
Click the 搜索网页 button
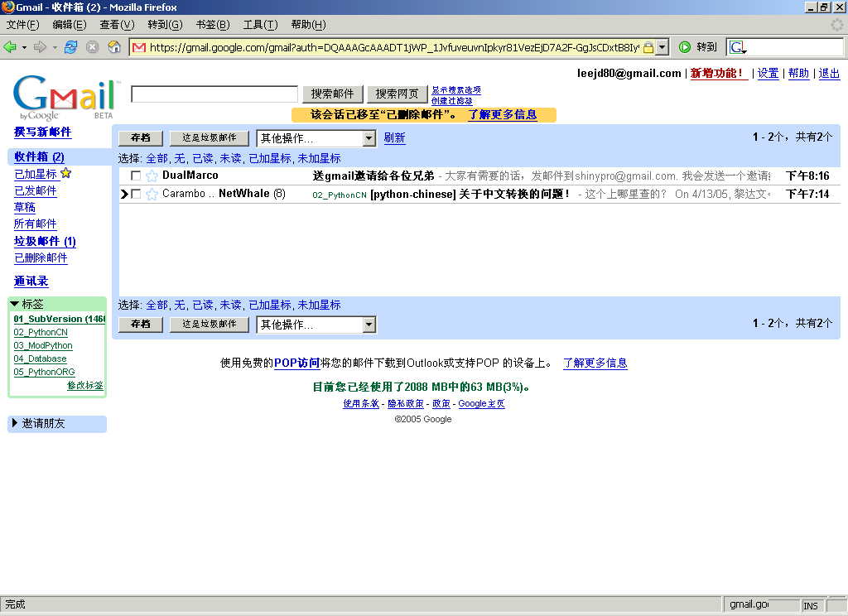click(397, 94)
